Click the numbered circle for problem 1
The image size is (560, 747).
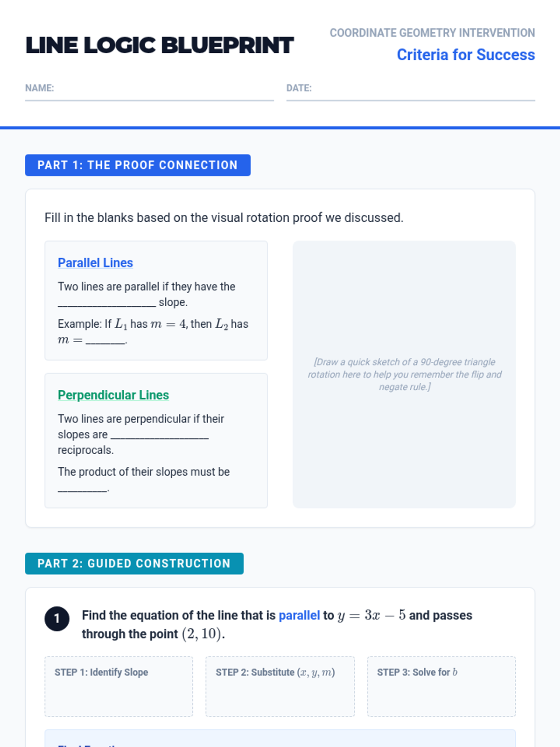57,619
